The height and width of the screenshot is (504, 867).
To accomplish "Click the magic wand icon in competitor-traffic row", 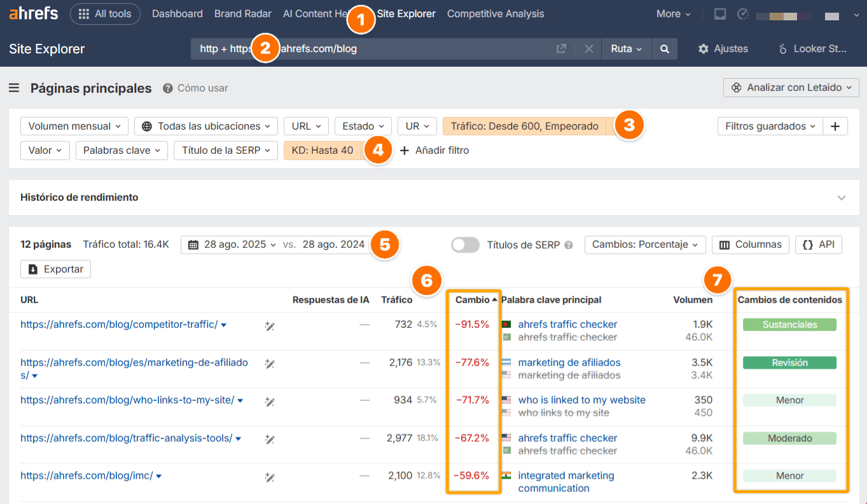I will pyautogui.click(x=270, y=326).
